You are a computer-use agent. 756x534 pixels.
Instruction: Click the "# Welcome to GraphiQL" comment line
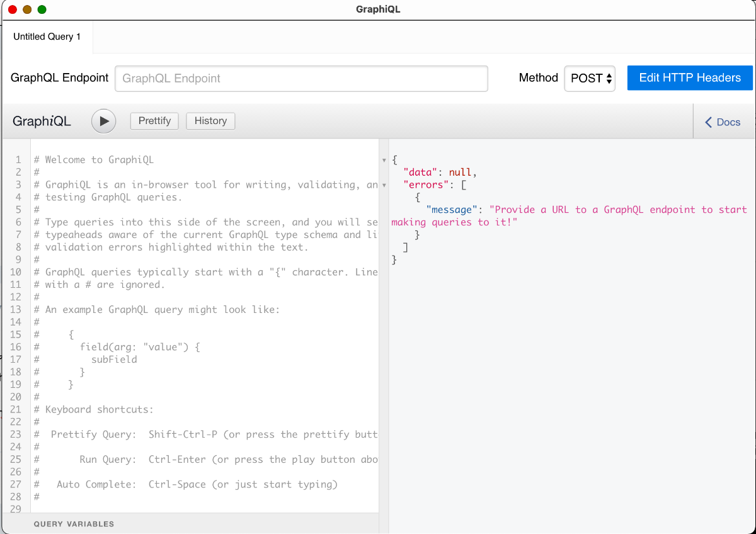pos(94,160)
